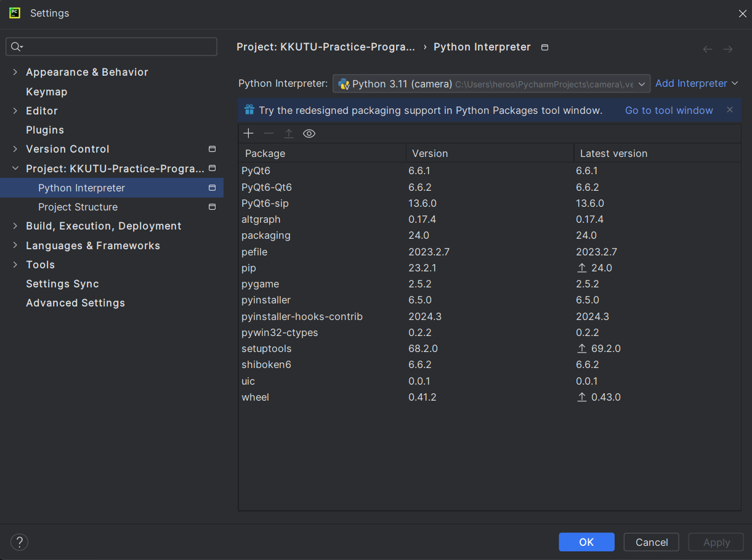This screenshot has height=560, width=752.
Task: Open the help question mark icon
Action: click(20, 542)
